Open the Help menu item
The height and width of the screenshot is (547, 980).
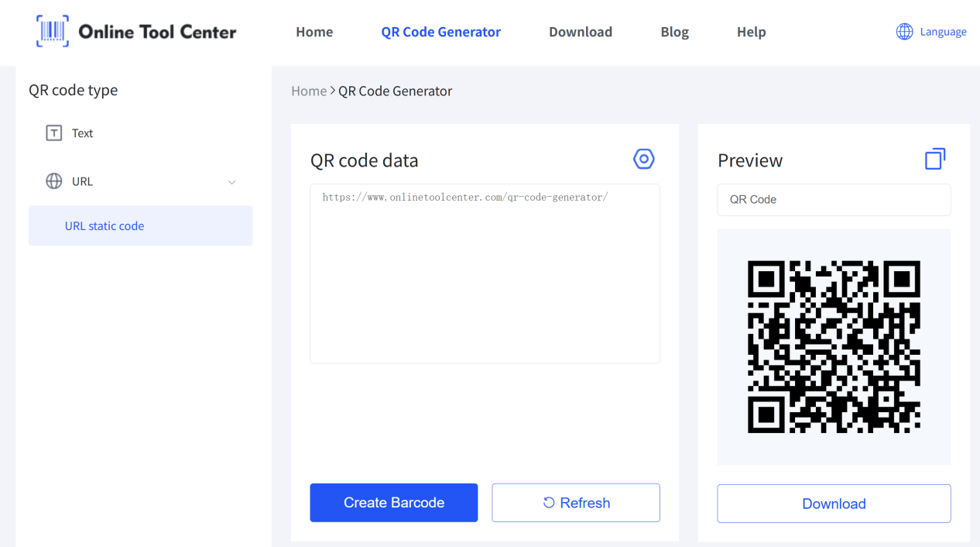point(751,32)
